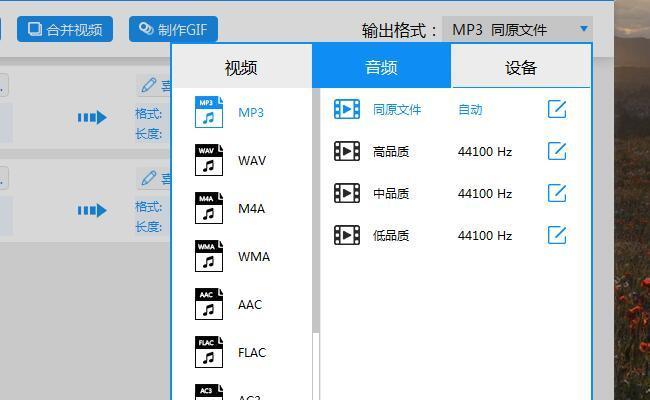This screenshot has height=400, width=650.
Task: Choose the AAC text label
Action: pyautogui.click(x=250, y=305)
